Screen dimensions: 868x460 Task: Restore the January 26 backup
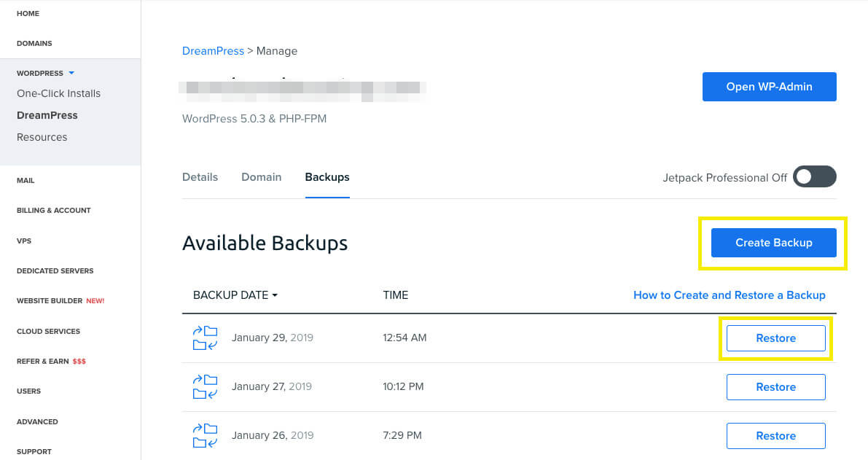click(x=775, y=436)
